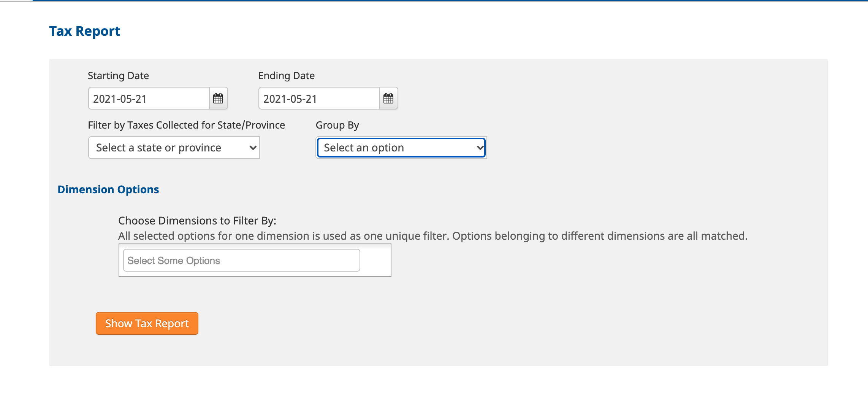
Task: Click the Ending Date input field
Action: (319, 99)
